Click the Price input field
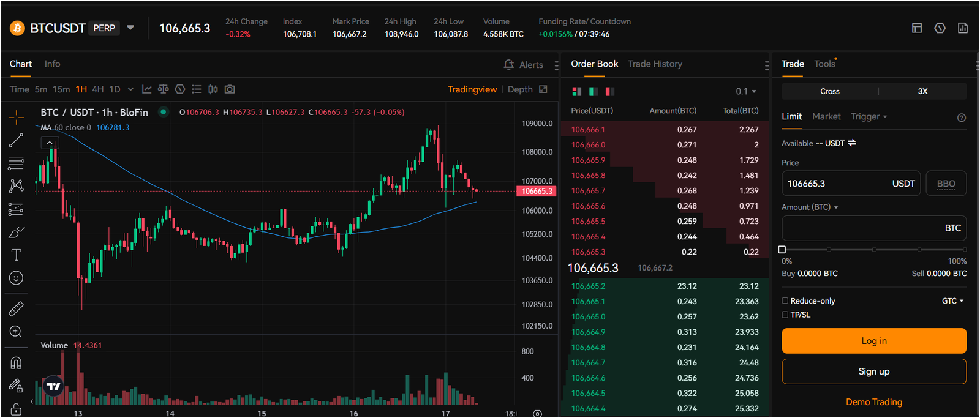980x418 pixels. coord(851,184)
